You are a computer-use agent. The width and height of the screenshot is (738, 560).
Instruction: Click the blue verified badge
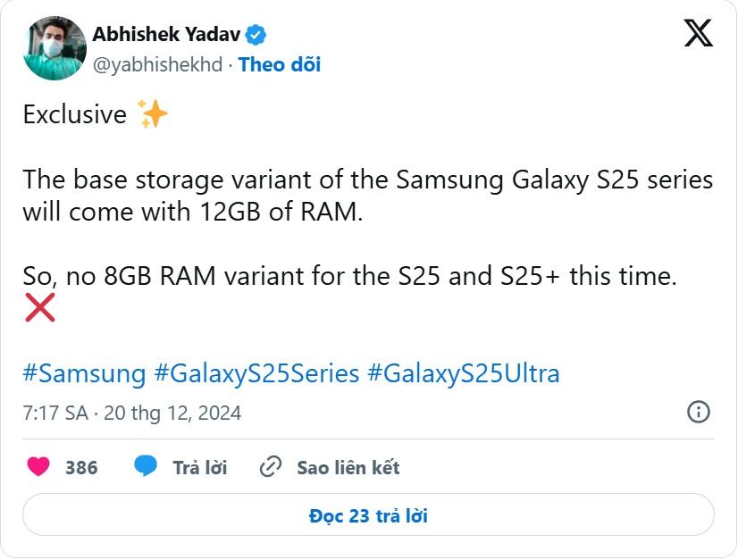[x=256, y=35]
